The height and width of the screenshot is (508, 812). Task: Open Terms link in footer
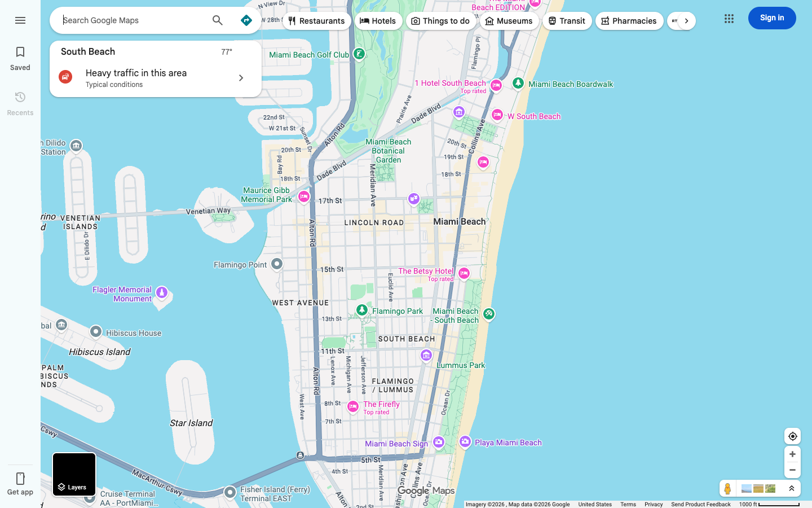(628, 505)
